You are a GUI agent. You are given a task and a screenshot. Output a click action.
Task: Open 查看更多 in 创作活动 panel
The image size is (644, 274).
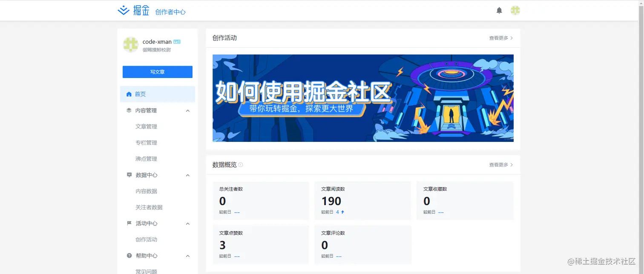tap(501, 38)
